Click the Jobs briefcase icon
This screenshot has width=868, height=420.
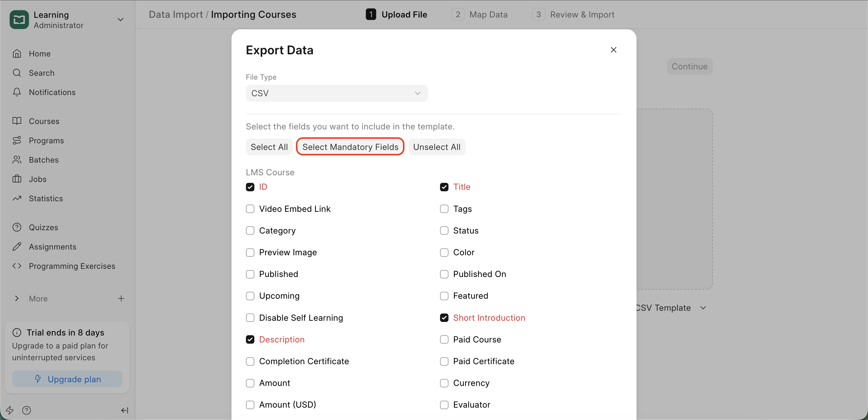pos(17,179)
